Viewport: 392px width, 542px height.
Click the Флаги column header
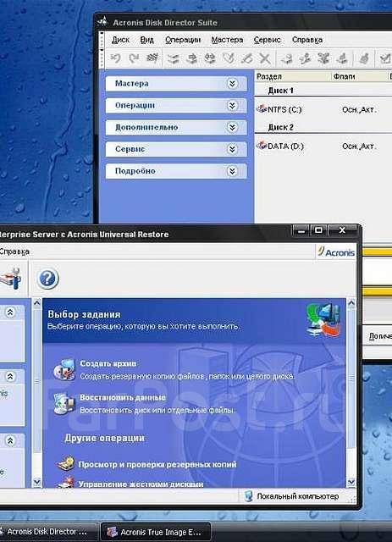pos(360,76)
